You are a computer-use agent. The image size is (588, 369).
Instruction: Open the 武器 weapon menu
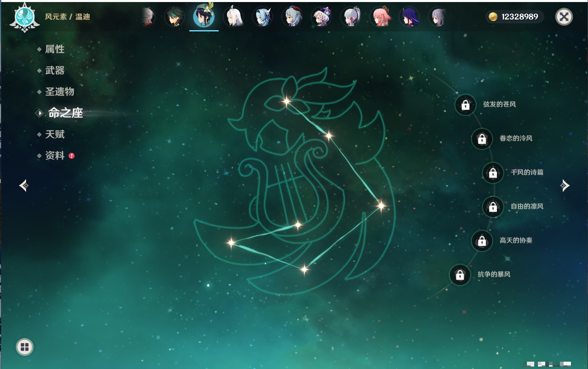55,71
